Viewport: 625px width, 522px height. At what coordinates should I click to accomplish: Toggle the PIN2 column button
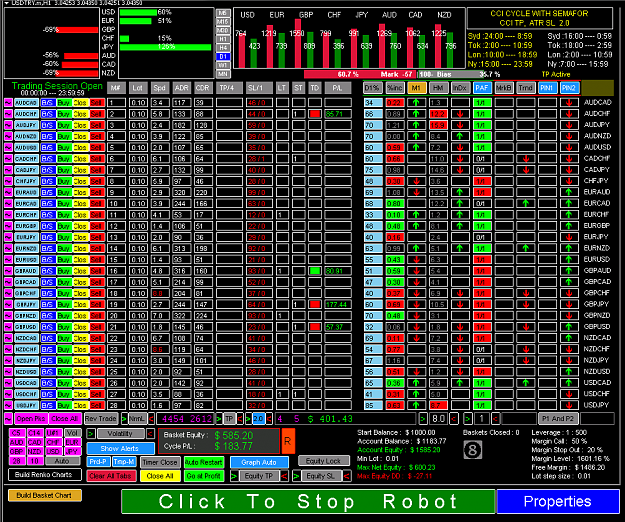[569, 88]
